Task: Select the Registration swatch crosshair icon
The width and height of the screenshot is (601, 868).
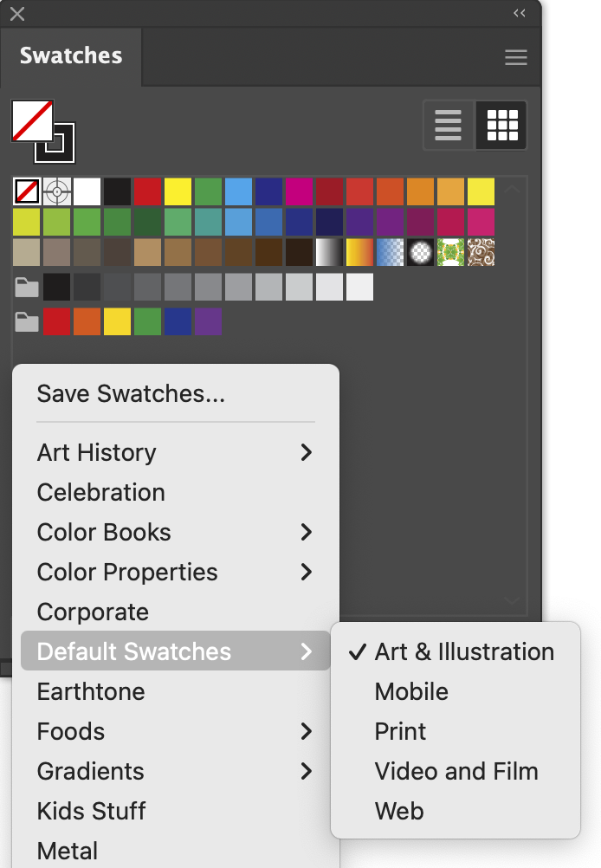Action: pos(57,191)
